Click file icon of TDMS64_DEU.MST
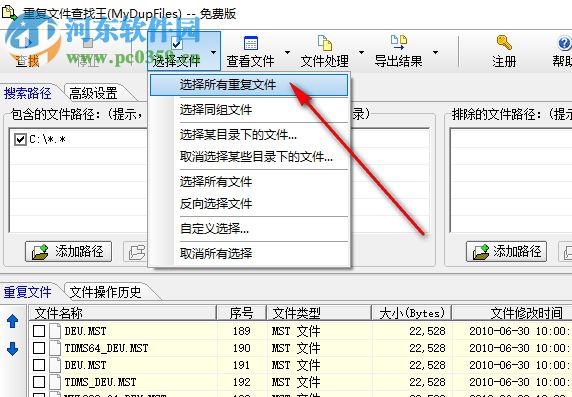This screenshot has width=572, height=397. tap(55, 348)
